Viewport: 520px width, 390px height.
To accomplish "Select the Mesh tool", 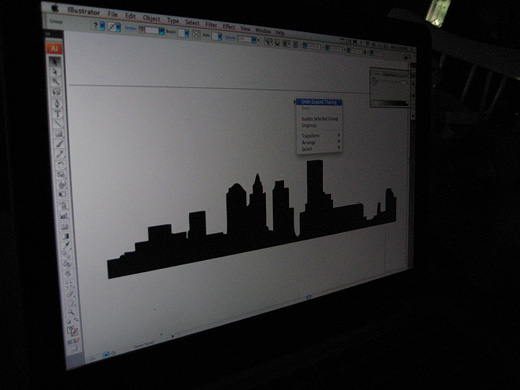I will (x=65, y=227).
